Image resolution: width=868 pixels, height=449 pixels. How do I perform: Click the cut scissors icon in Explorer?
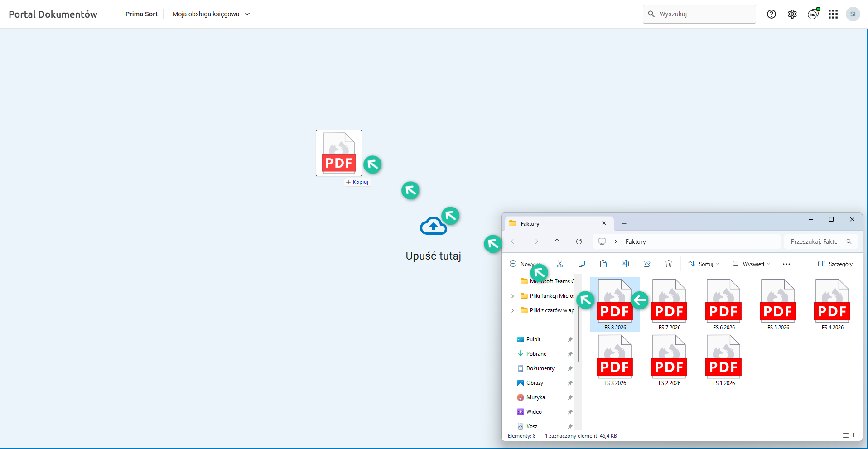560,264
